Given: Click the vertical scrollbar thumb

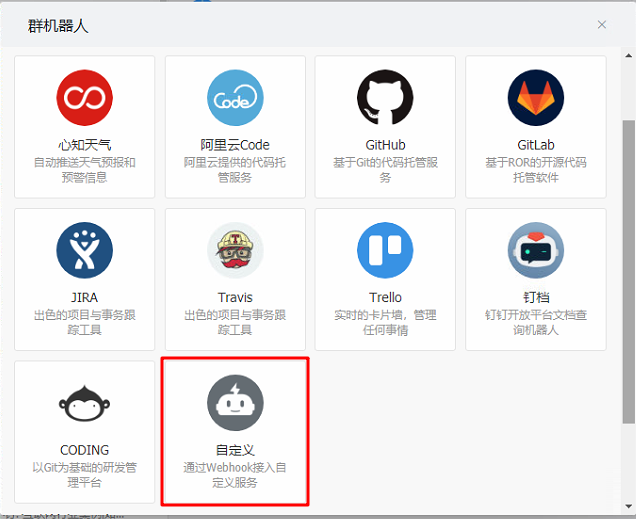Looking at the screenshot, I should [629, 272].
